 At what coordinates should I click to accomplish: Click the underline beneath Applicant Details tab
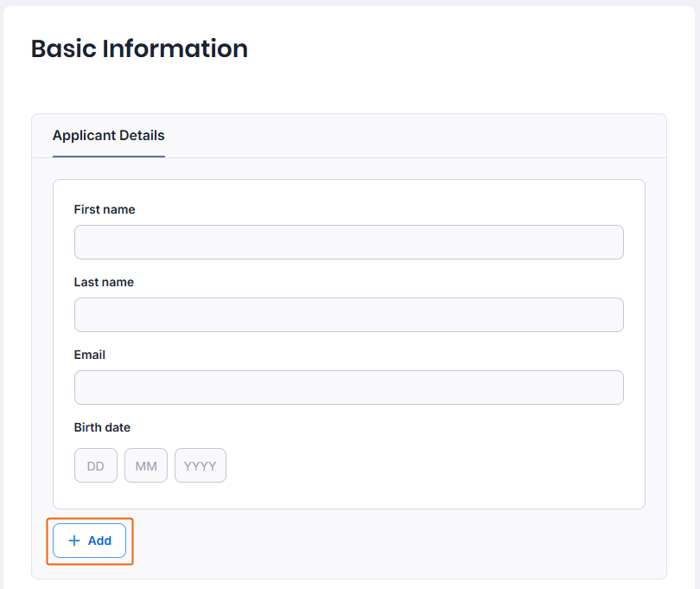click(x=108, y=157)
